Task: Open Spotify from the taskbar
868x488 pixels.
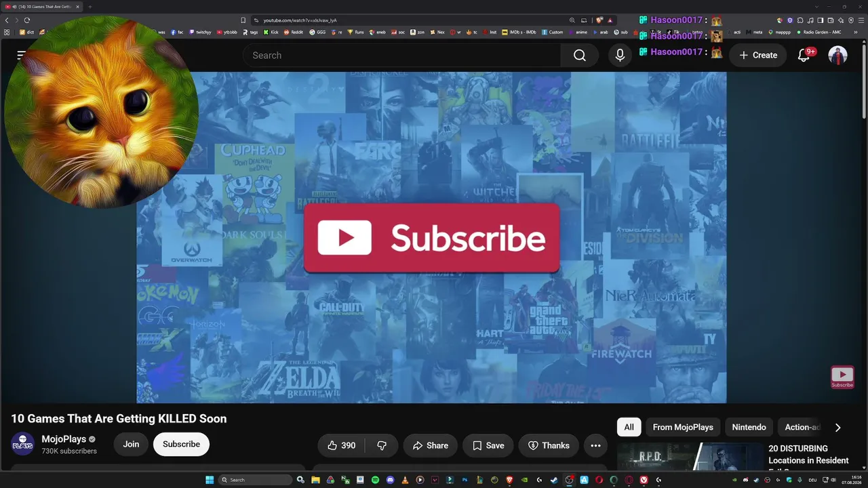Action: (375, 480)
